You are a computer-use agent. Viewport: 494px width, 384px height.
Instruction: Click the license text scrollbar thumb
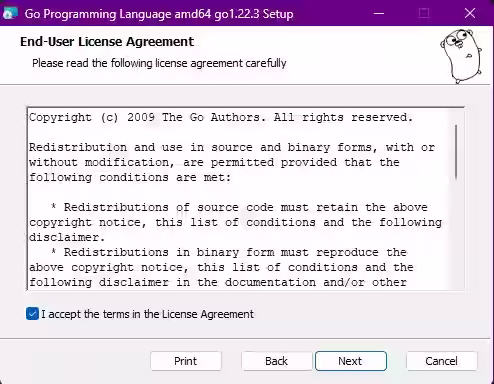click(x=456, y=153)
